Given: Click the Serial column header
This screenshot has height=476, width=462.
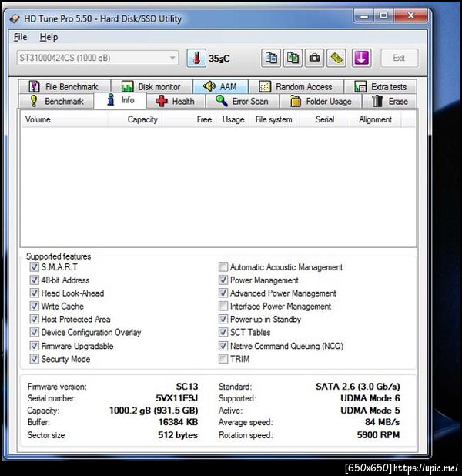Looking at the screenshot, I should pos(324,119).
